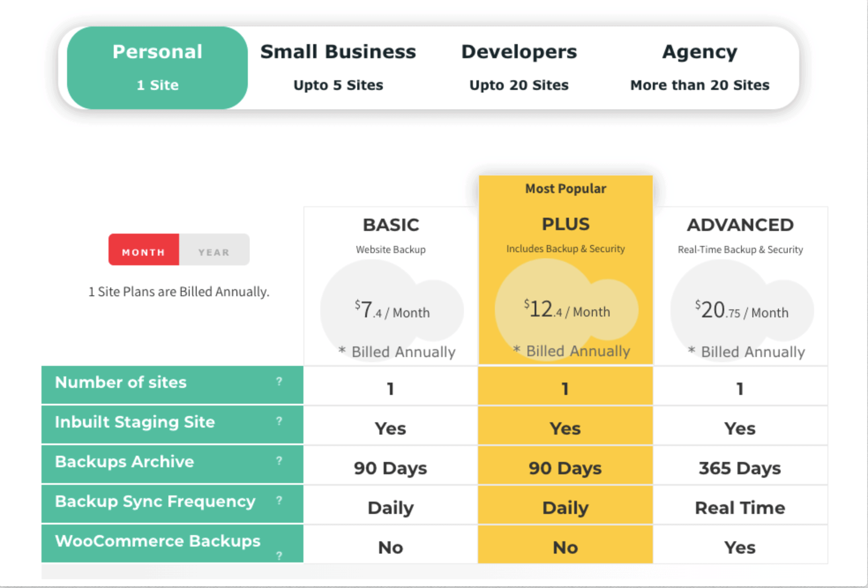
Task: Click the $20.75 per month price bubble
Action: point(741,310)
